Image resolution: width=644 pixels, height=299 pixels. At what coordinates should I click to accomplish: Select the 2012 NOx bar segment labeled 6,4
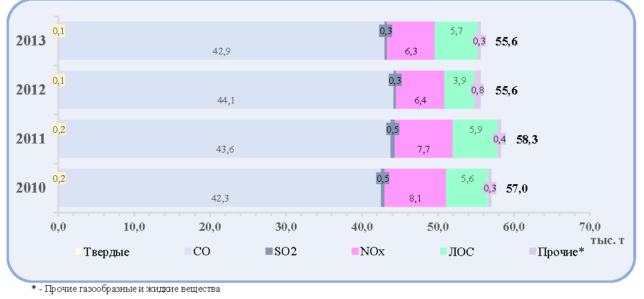pos(420,90)
